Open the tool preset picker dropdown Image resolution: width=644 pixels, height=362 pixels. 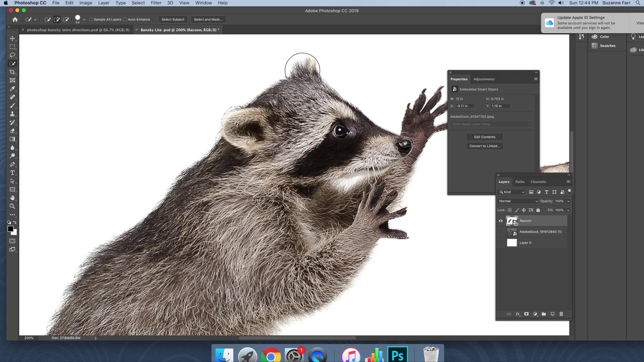[35, 20]
